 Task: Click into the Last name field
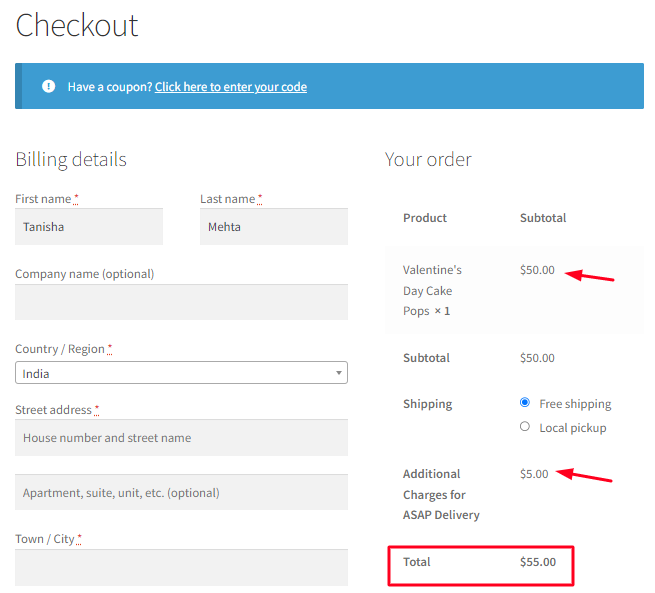pyautogui.click(x=273, y=226)
